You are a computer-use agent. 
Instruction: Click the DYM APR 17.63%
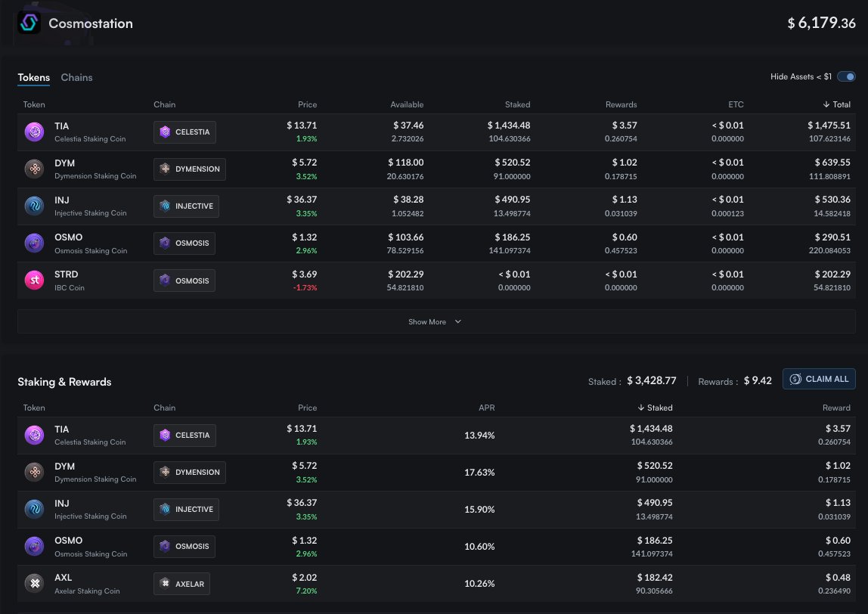coord(479,473)
